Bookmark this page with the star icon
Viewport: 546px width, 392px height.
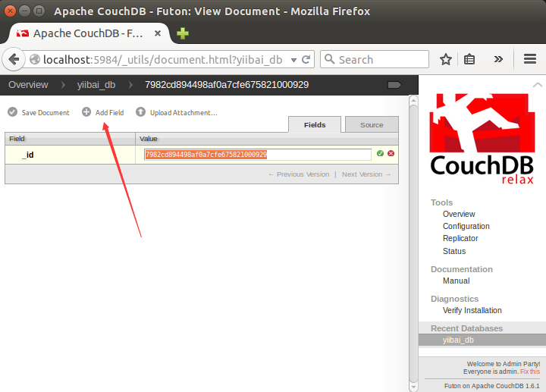point(446,59)
